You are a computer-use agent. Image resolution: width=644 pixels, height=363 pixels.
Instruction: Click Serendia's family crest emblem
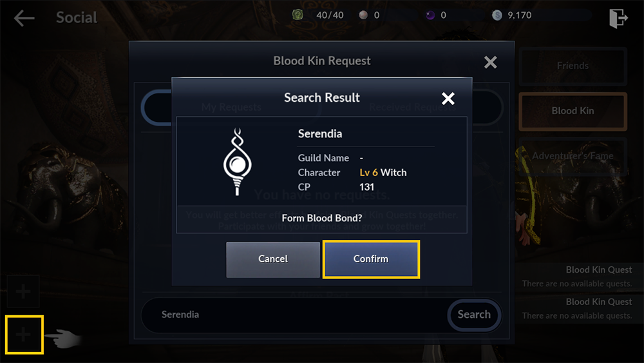[x=237, y=161]
